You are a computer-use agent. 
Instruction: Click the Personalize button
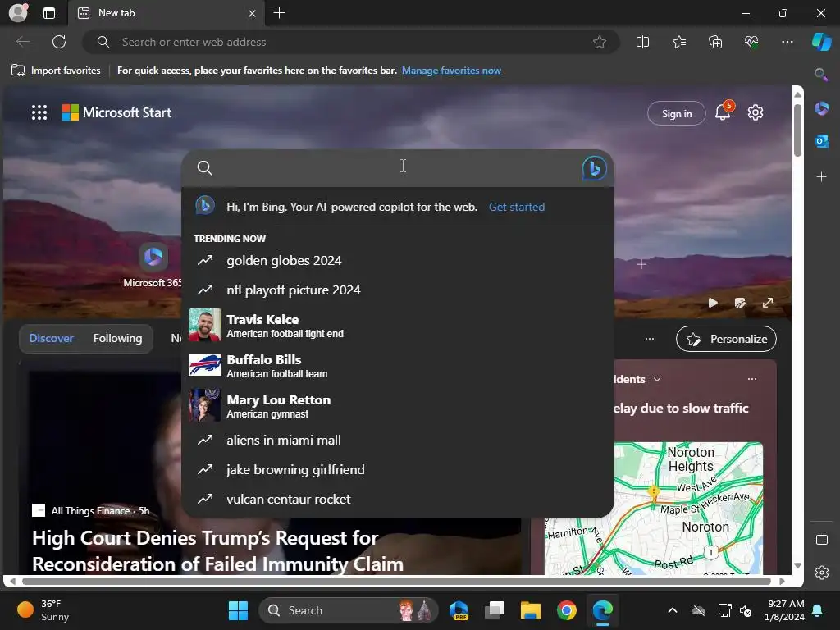726,339
